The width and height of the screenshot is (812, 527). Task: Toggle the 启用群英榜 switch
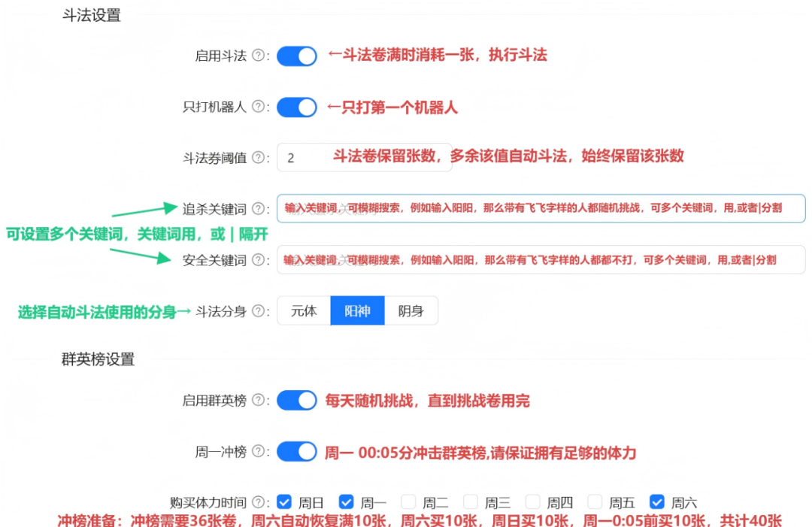pyautogui.click(x=297, y=401)
